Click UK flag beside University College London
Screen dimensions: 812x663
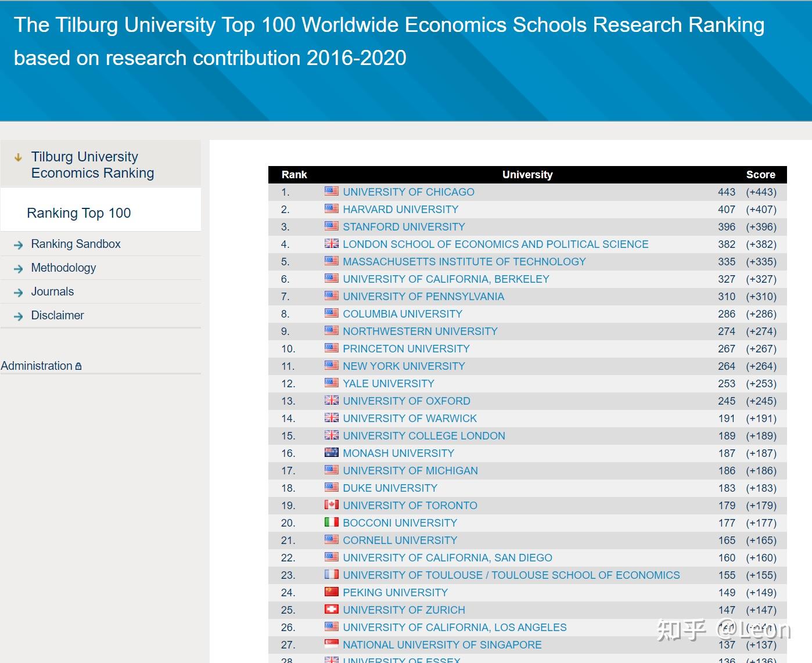332,435
